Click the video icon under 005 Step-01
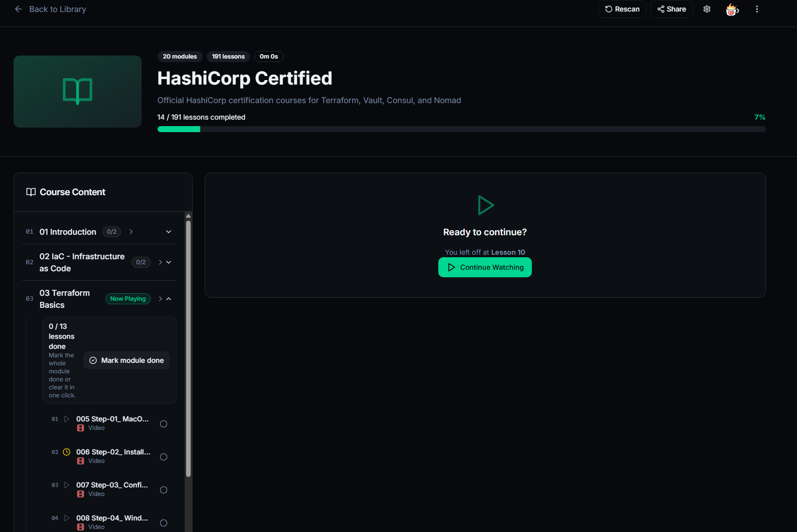The width and height of the screenshot is (797, 532). point(81,428)
